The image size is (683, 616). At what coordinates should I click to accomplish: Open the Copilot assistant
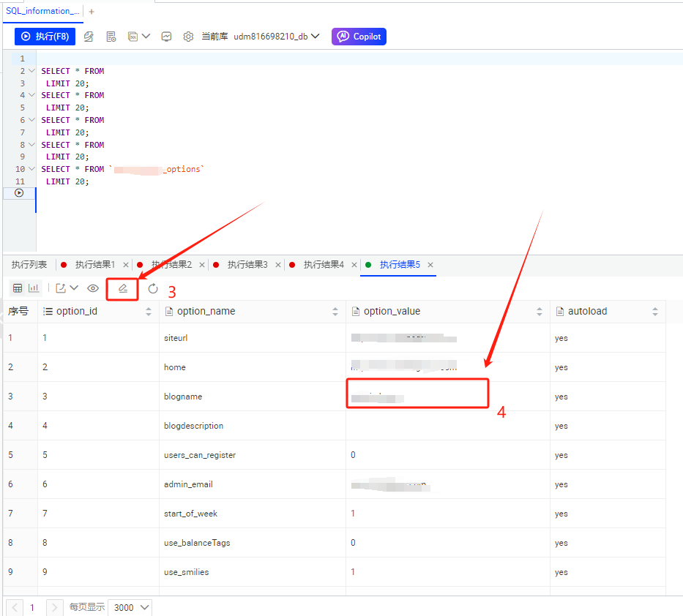click(x=359, y=37)
